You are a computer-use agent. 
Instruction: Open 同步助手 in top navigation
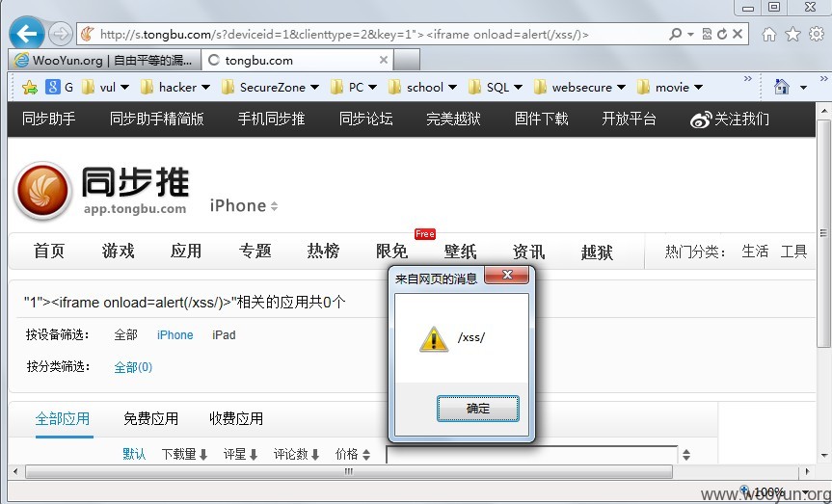(x=49, y=119)
